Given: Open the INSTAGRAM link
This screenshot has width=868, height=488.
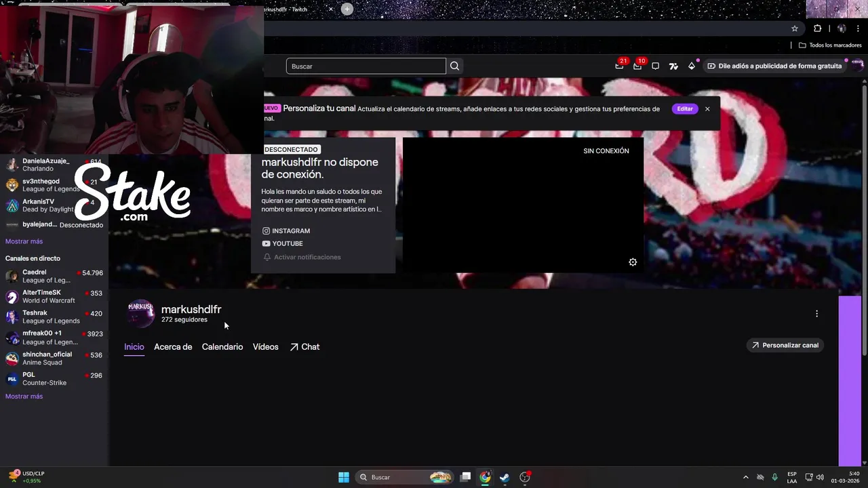Looking at the screenshot, I should 286,231.
